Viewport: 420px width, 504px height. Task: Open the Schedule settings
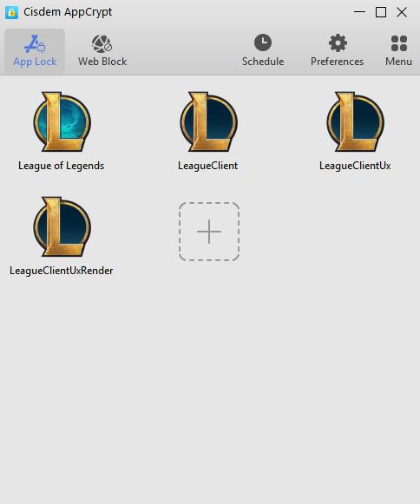pyautogui.click(x=263, y=51)
